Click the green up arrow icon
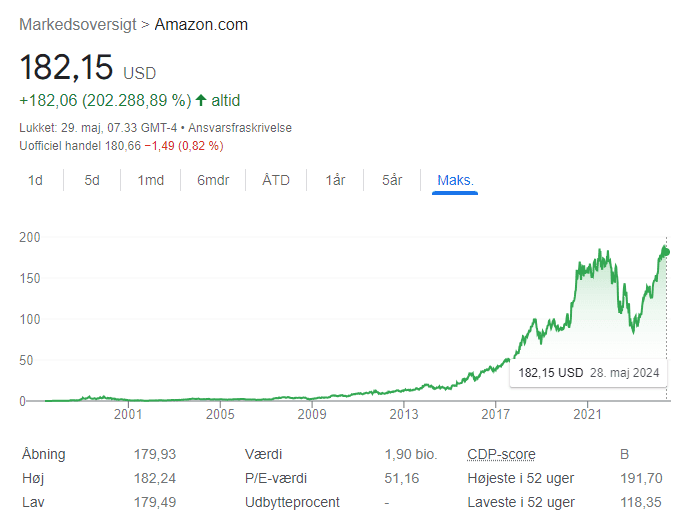Viewport: 681px width, 523px height. 201,100
